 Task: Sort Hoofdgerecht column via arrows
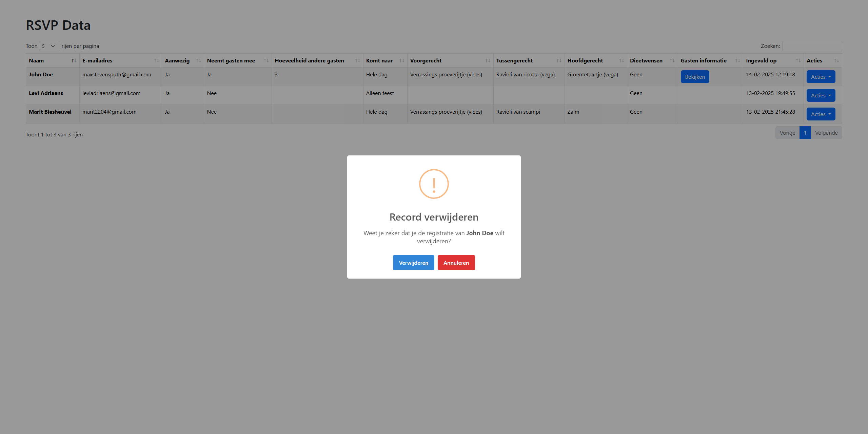point(621,61)
